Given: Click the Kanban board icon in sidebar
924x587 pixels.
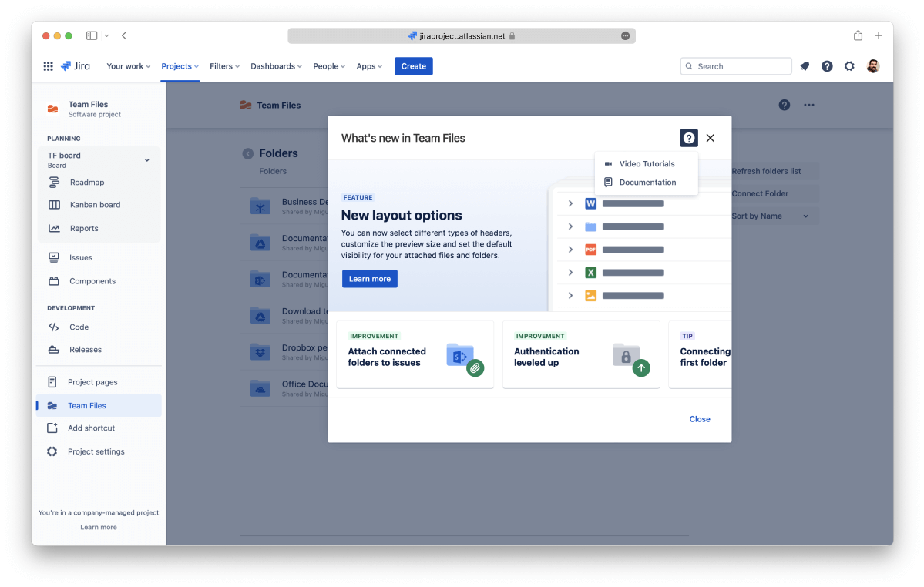Looking at the screenshot, I should [54, 205].
